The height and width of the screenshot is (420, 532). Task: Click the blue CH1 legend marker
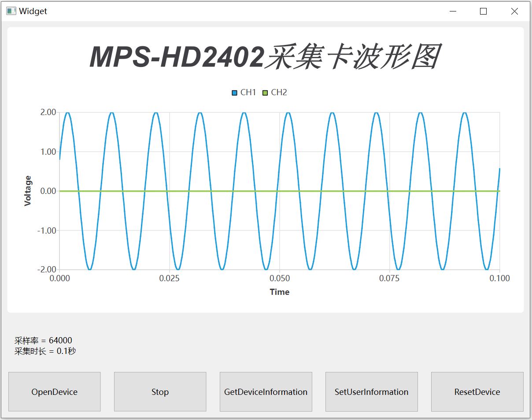click(235, 93)
